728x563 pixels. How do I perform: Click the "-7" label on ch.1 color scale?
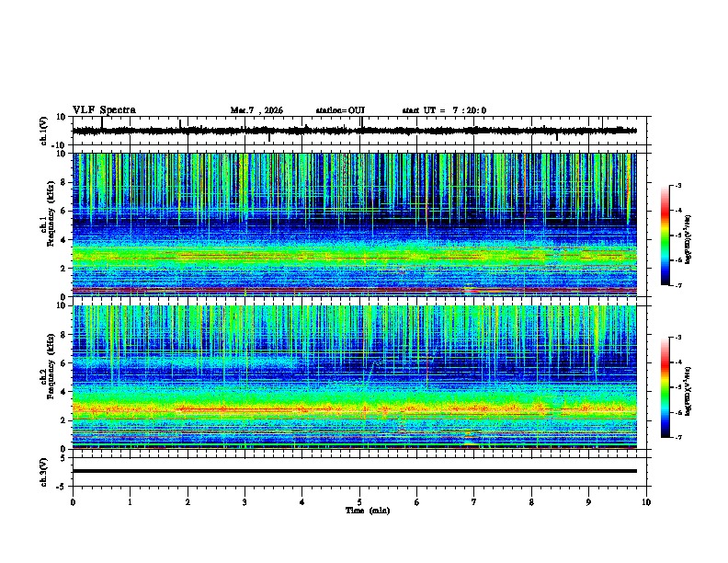point(678,285)
